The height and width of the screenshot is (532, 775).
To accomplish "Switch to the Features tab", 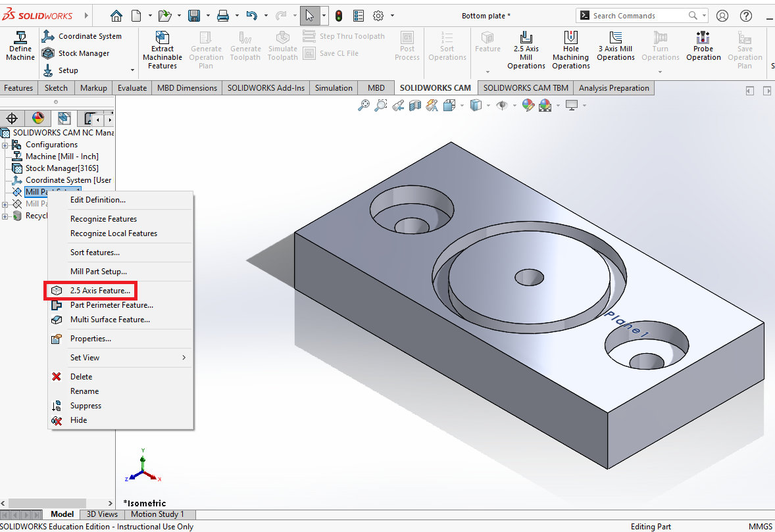I will [19, 88].
